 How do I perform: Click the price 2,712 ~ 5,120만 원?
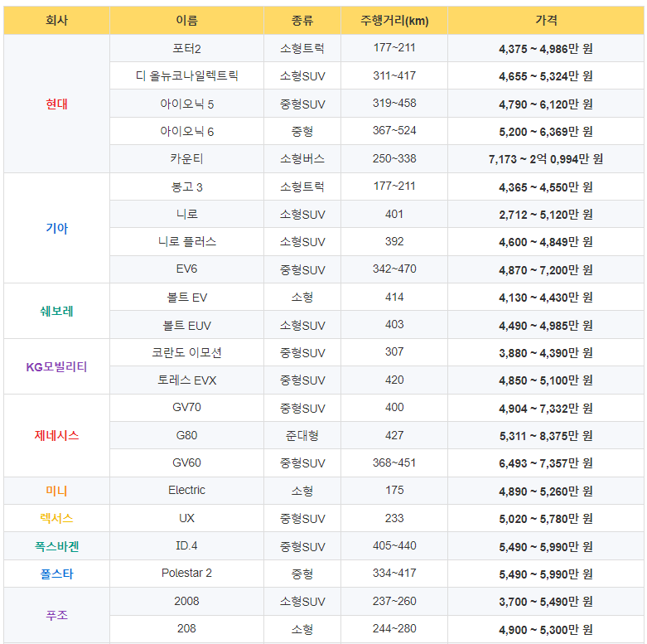(546, 215)
